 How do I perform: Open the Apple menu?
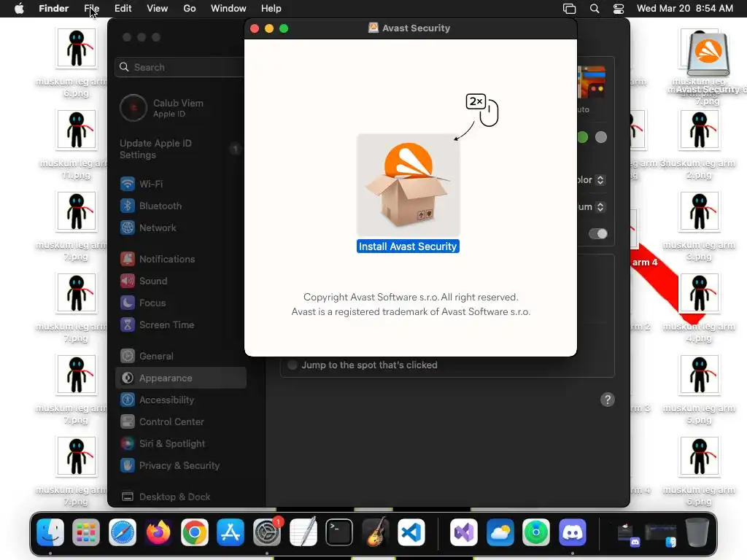(19, 9)
